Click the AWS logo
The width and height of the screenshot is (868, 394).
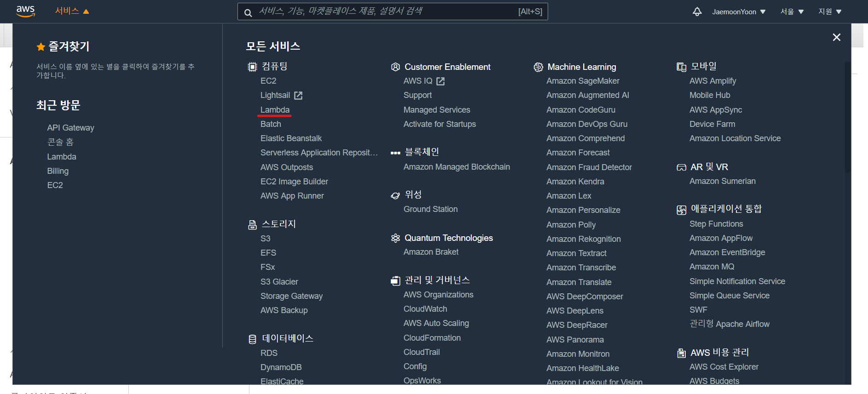(25, 11)
